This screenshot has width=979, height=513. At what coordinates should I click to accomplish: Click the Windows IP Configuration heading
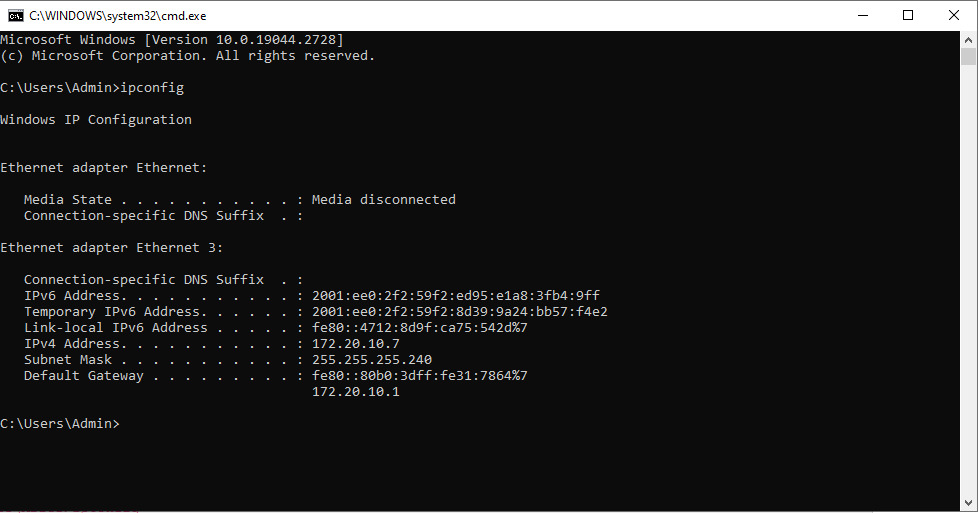(96, 120)
